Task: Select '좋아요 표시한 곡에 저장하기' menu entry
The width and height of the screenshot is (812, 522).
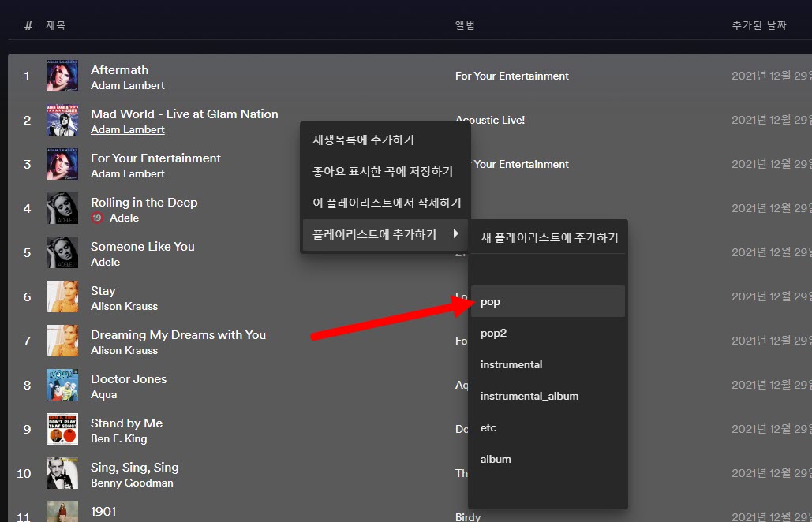Action: (385, 171)
